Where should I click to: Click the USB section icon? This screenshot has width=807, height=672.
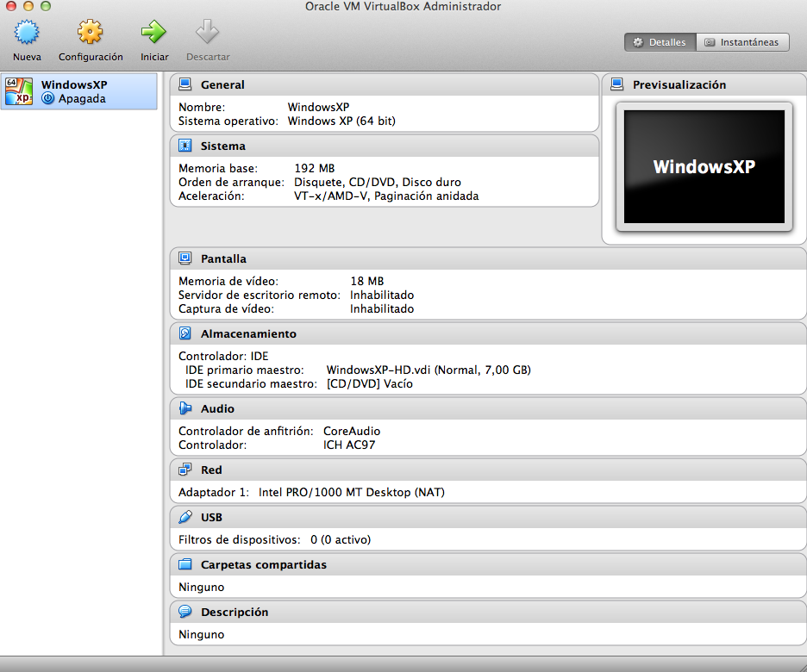(x=185, y=517)
